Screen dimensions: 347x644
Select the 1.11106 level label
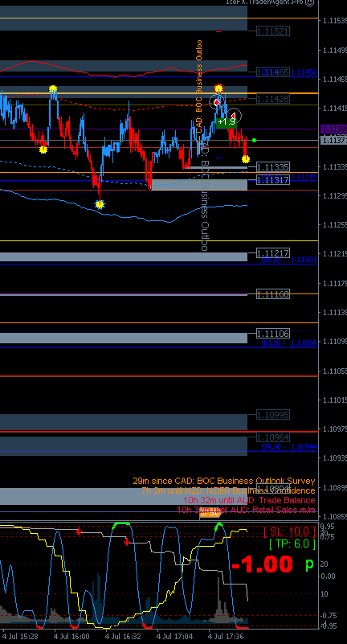click(x=273, y=333)
